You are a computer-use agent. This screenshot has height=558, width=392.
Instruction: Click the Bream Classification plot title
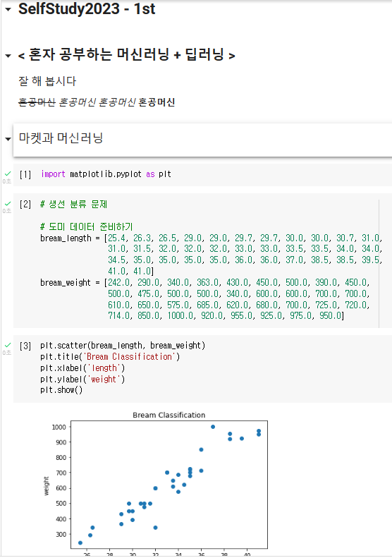point(169,415)
